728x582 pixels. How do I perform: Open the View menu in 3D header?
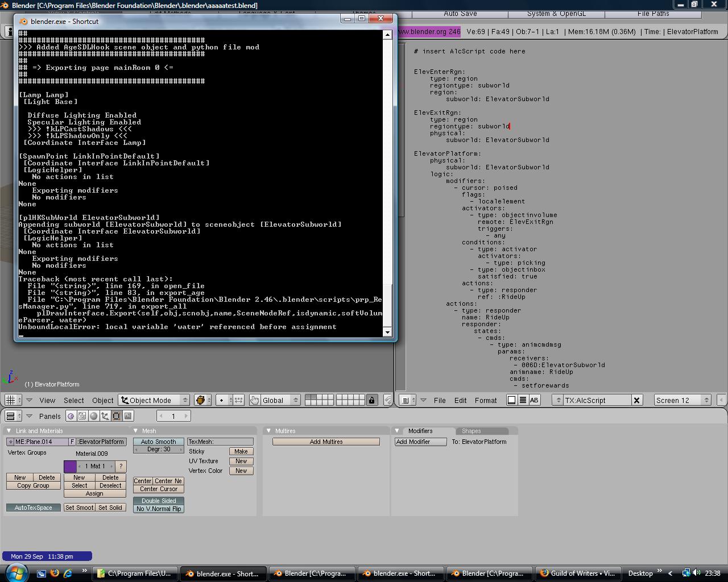pyautogui.click(x=47, y=400)
